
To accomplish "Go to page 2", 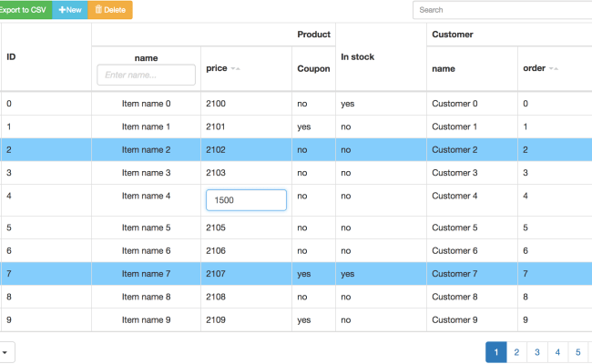I will point(516,352).
